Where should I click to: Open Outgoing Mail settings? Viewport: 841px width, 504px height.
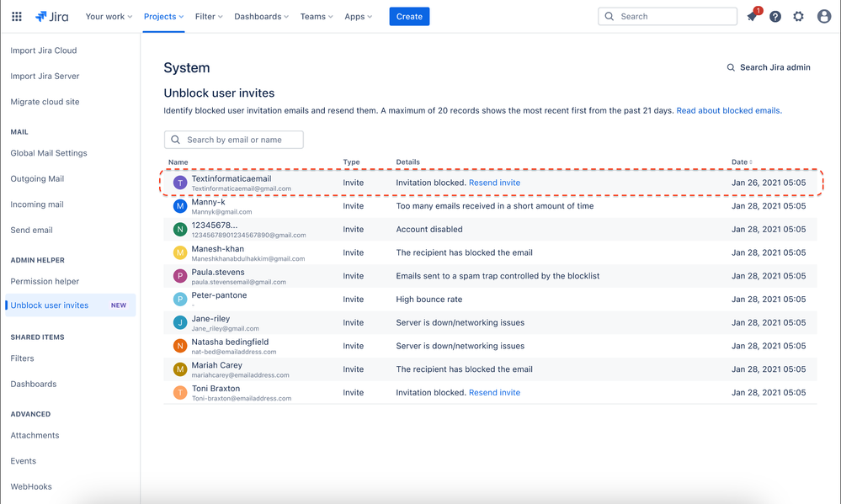click(37, 179)
